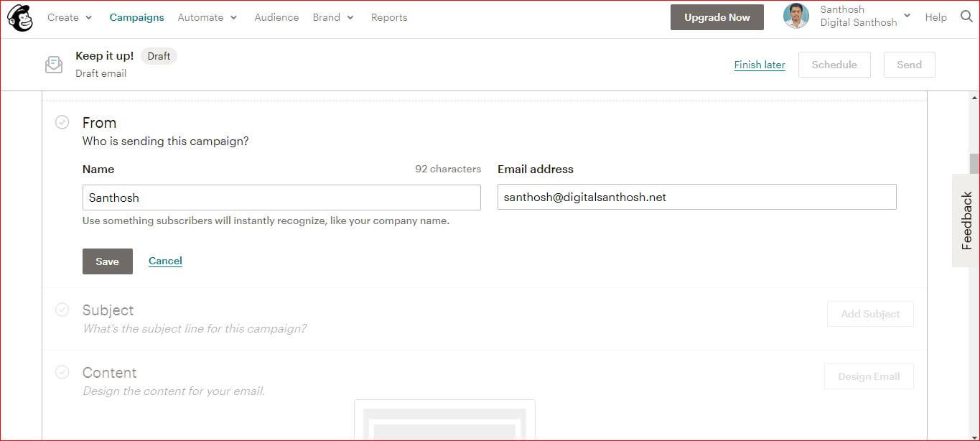The image size is (980, 441).
Task: Click the page vertical scrollbar thumb
Action: pyautogui.click(x=974, y=164)
